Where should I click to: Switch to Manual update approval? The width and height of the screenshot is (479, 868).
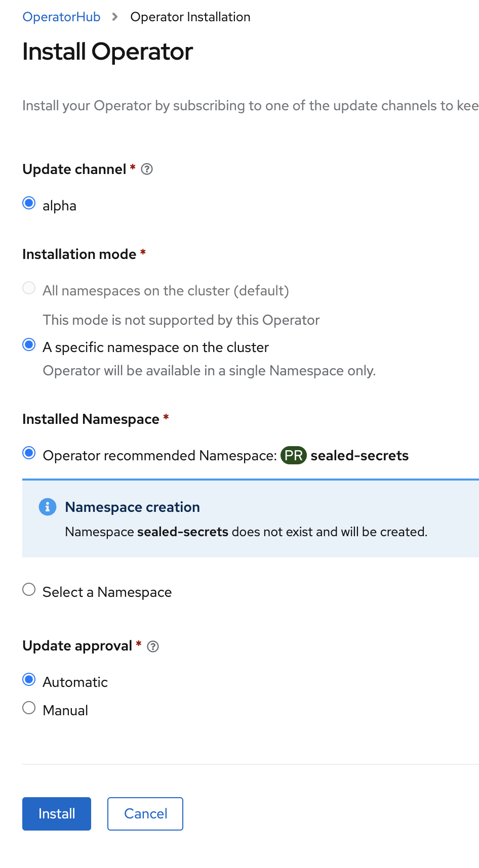(x=29, y=707)
